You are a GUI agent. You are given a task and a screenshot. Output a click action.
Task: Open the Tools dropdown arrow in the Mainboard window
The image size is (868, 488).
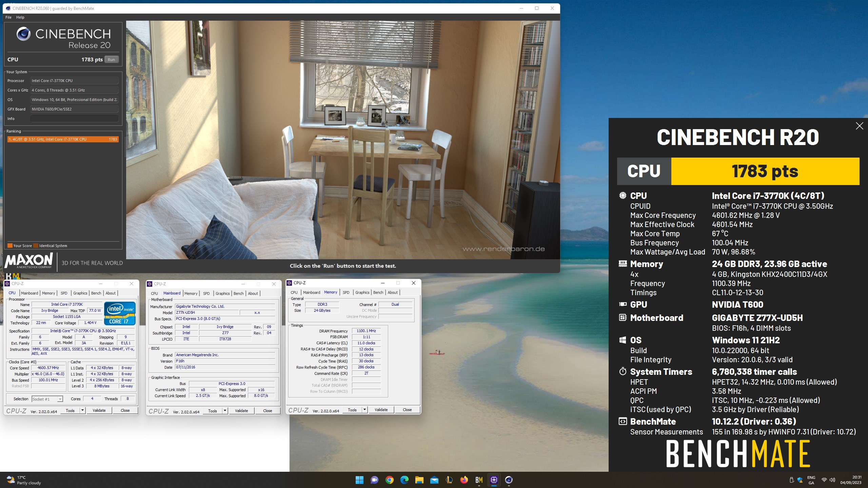pyautogui.click(x=224, y=411)
